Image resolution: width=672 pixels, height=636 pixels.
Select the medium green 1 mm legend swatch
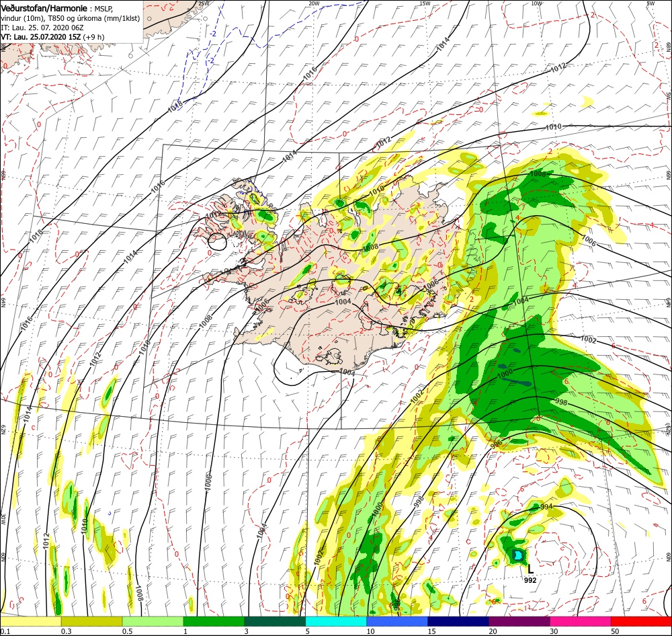point(214,621)
